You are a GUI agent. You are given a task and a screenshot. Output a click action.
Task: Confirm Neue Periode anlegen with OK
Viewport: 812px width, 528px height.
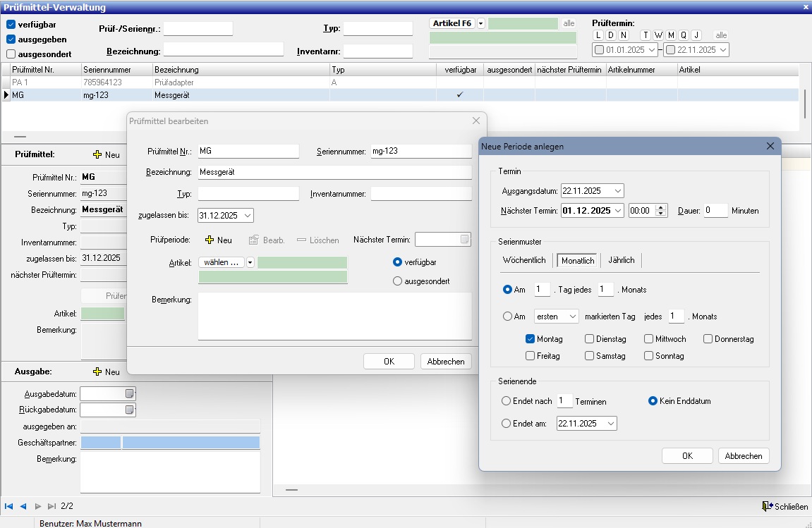(x=687, y=456)
